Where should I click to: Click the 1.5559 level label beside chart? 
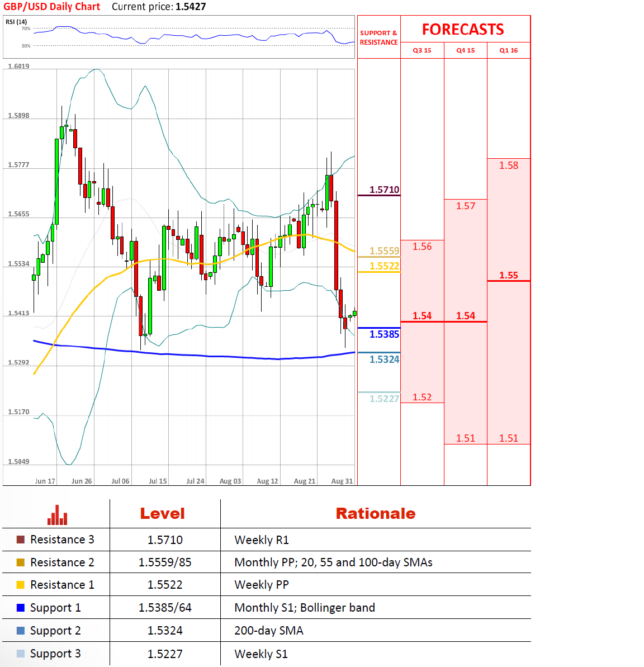click(384, 251)
